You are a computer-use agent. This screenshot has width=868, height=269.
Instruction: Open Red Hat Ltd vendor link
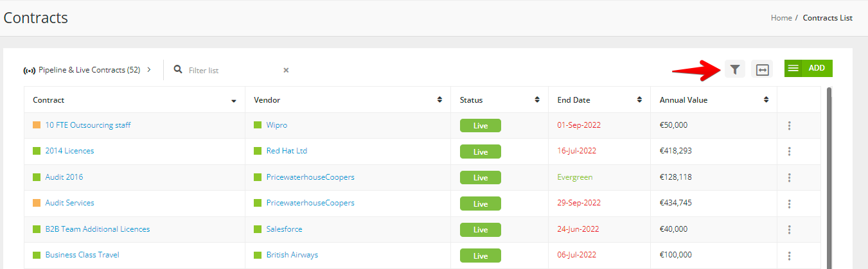tap(287, 151)
